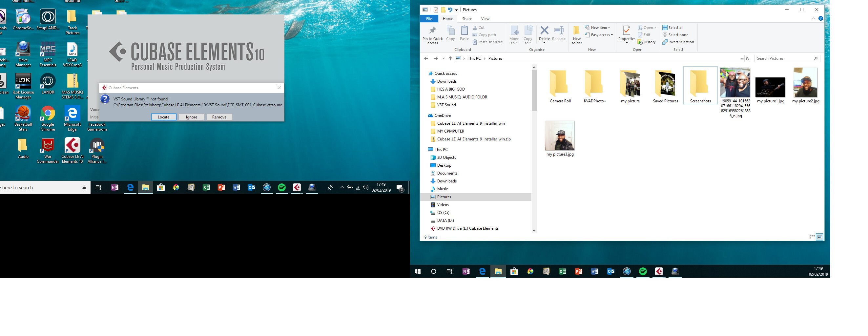Select the iLok License Manager desktop icon
This screenshot has width=868, height=336.
23,86
